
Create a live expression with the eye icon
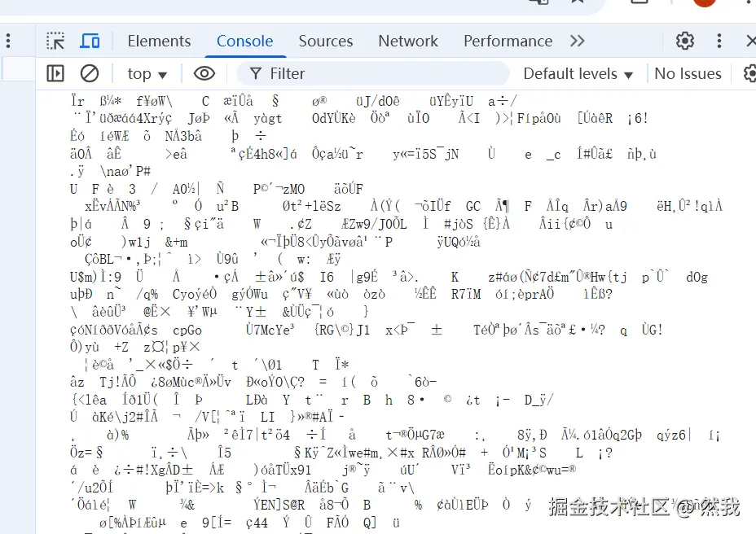coord(204,73)
